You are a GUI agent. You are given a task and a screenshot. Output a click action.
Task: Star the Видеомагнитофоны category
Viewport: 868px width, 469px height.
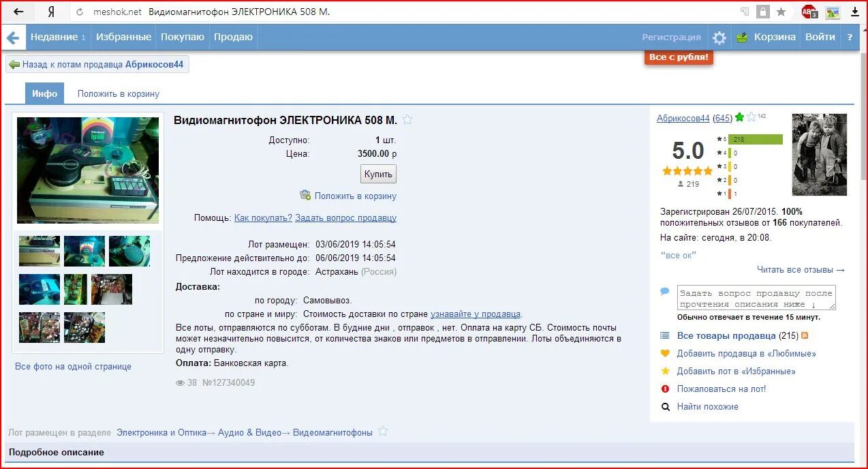tap(383, 432)
